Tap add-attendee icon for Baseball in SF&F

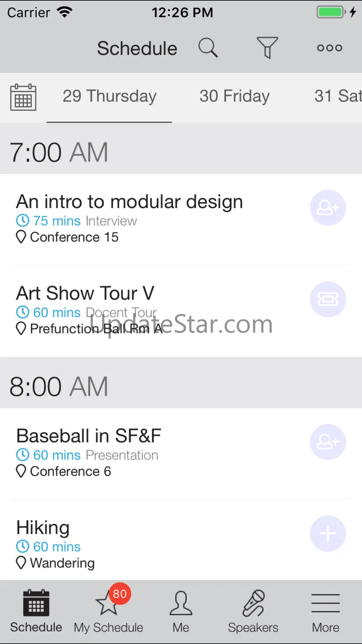click(x=328, y=442)
